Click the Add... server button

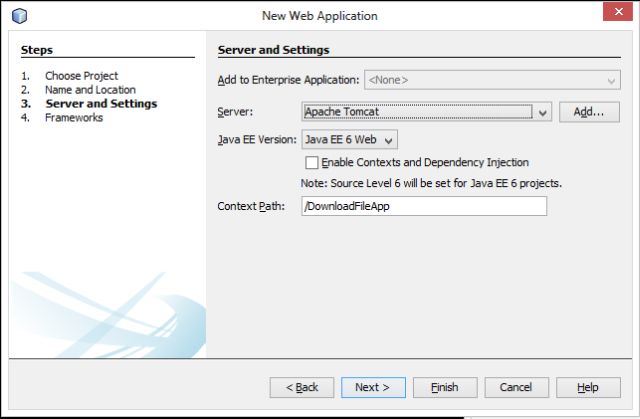[589, 112]
